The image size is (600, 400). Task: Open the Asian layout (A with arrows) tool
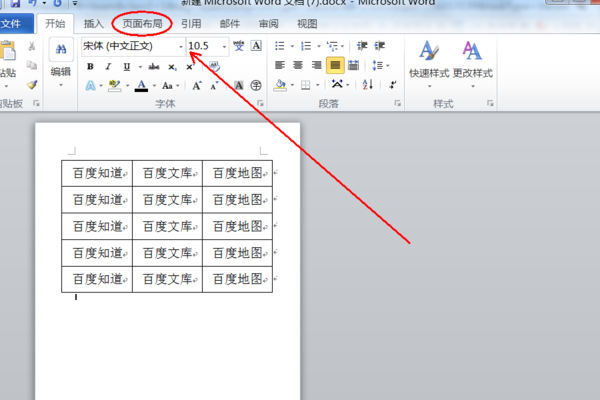(337, 84)
